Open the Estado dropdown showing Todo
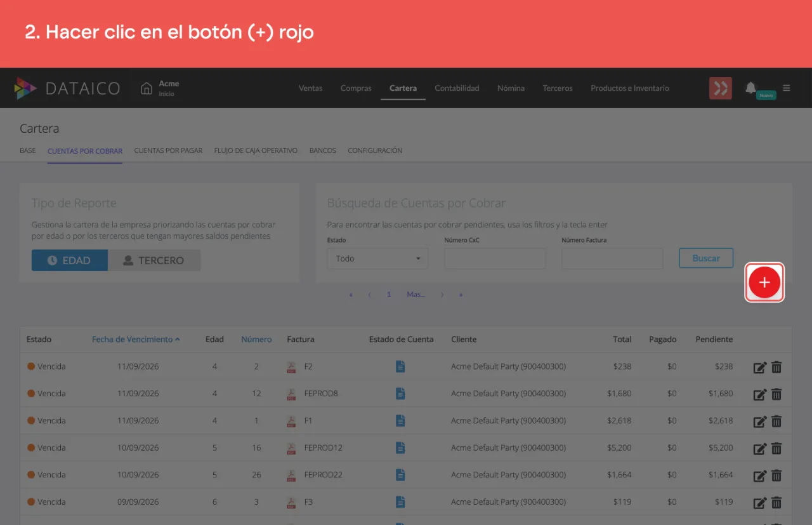 coord(378,258)
